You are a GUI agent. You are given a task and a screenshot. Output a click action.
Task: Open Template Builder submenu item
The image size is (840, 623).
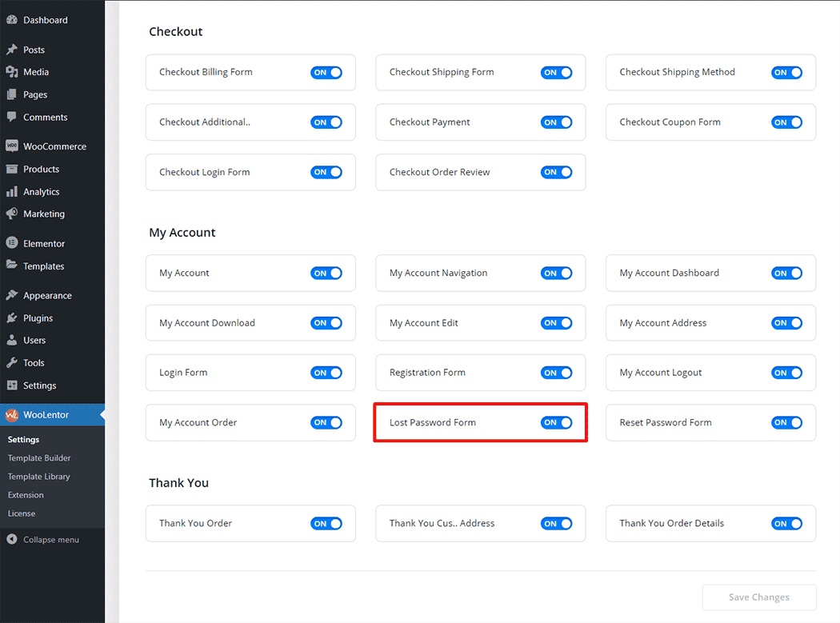point(39,458)
